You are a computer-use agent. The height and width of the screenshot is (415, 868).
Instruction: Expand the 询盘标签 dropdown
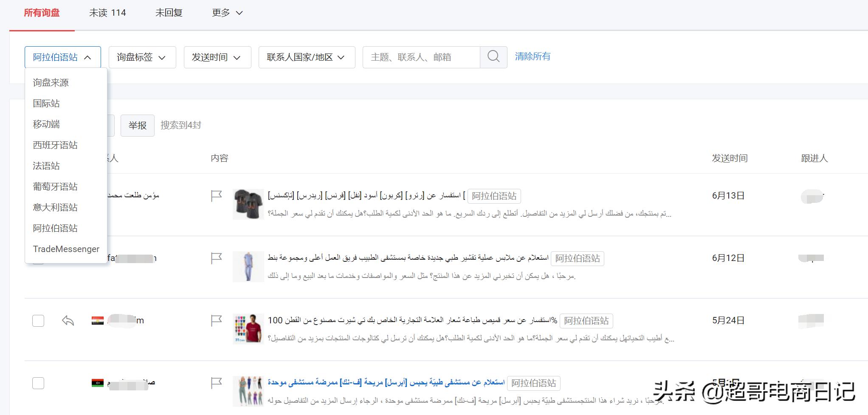pyautogui.click(x=142, y=57)
